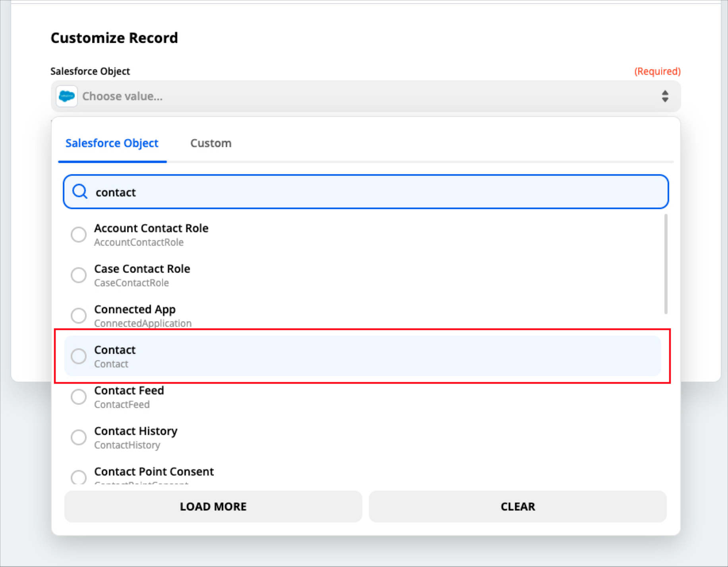Click the 'AccountContactRole' API name text

click(x=139, y=242)
